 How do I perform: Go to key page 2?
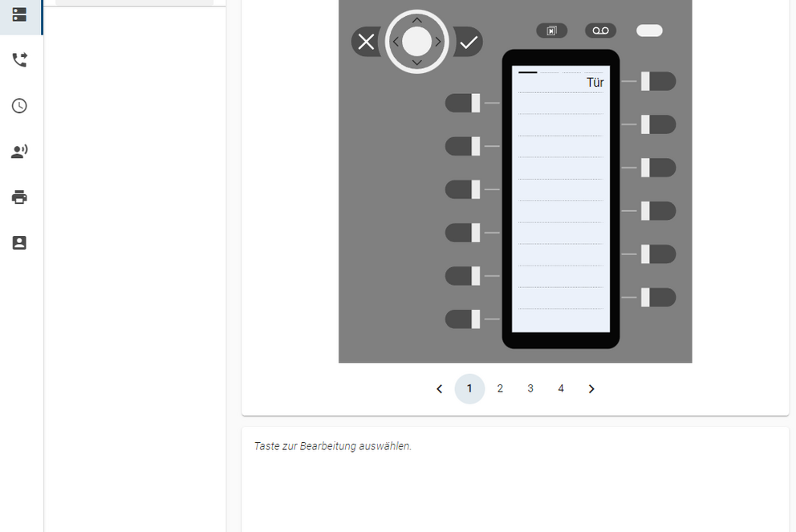[x=500, y=388]
